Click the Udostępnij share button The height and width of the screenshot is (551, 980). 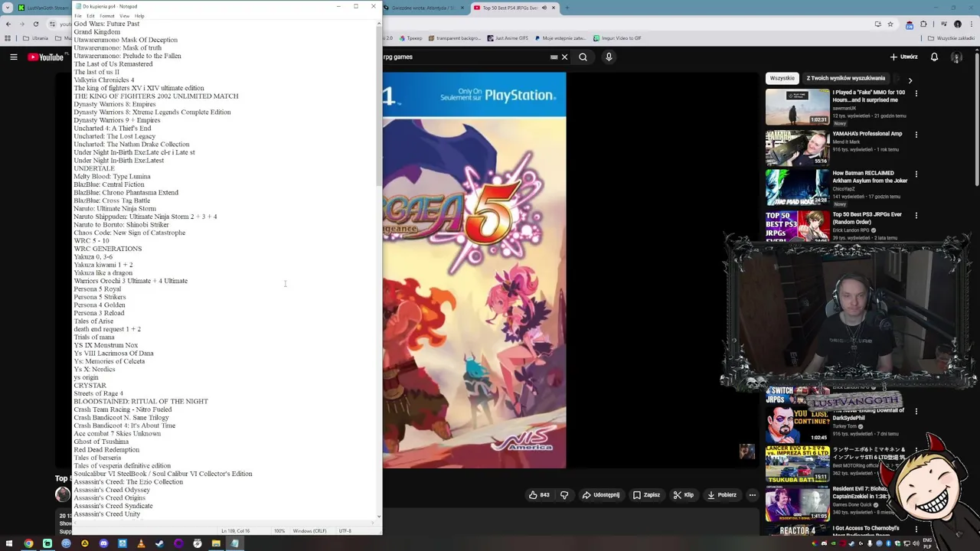pyautogui.click(x=601, y=495)
